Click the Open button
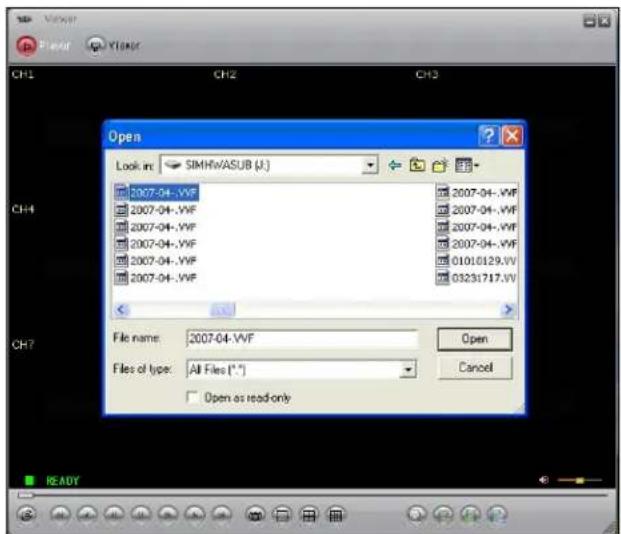This screenshot has height=534, width=621. [474, 339]
